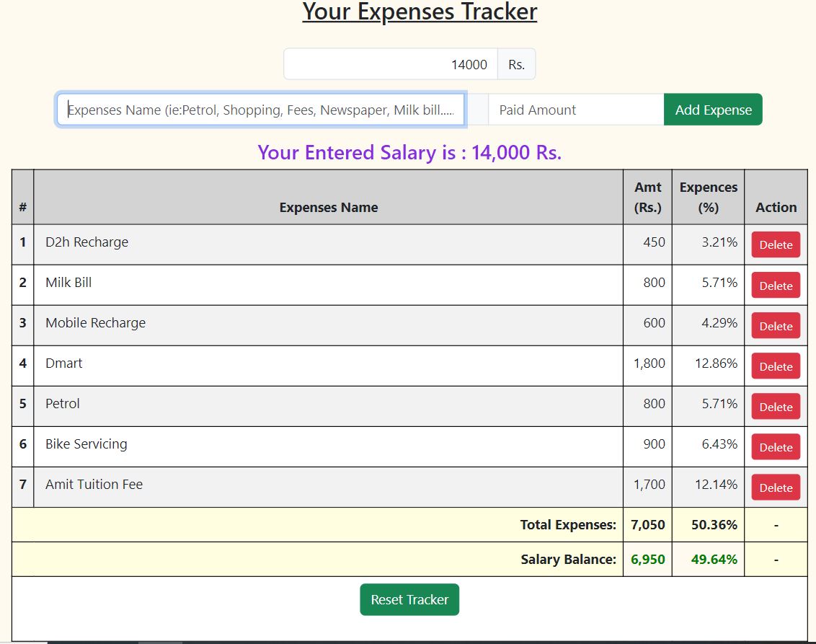Click the Expences (%) column header
816x644 pixels.
[708, 196]
